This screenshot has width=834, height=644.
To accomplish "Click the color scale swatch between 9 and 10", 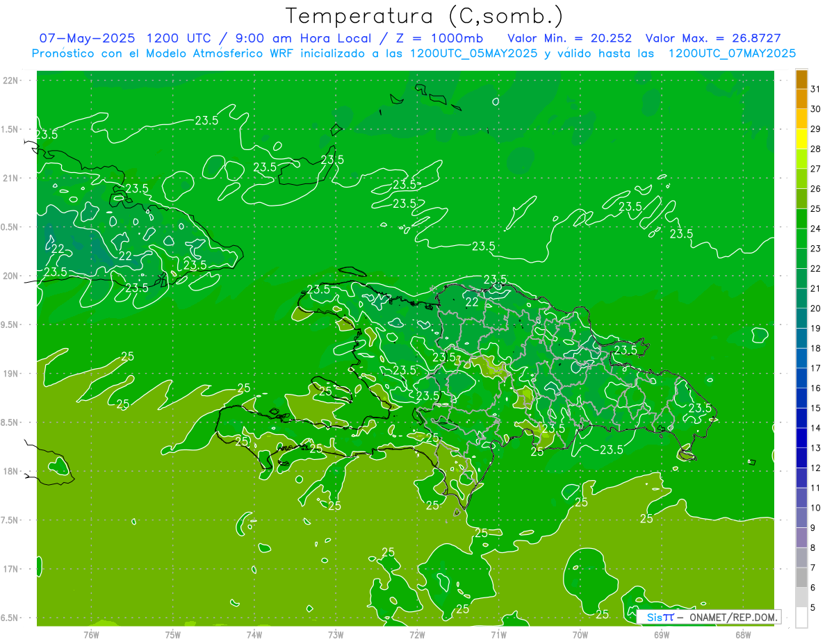I will [801, 518].
